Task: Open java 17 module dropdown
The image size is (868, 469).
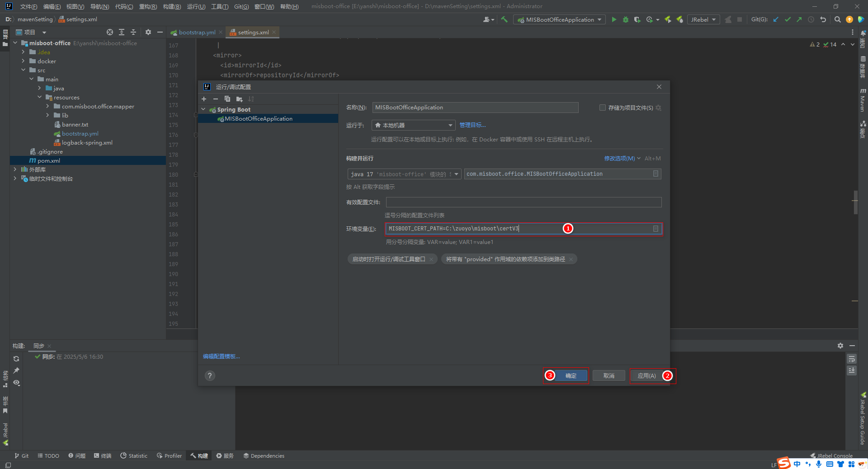Action: tap(404, 174)
